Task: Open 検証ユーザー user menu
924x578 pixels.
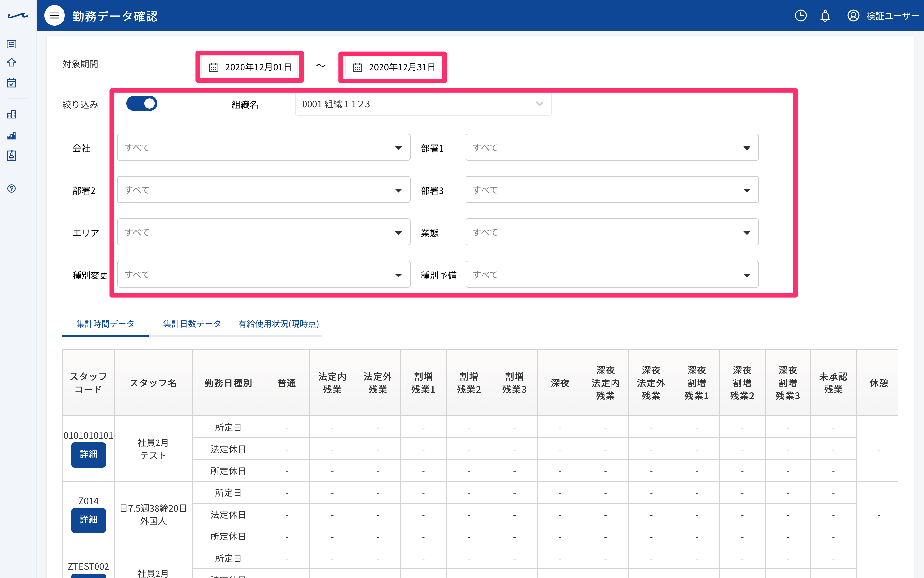Action: click(883, 16)
